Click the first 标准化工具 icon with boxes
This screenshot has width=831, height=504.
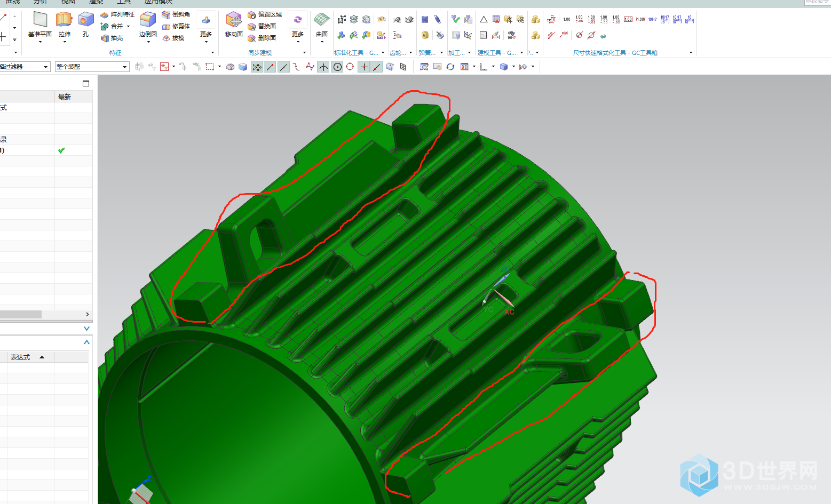(x=342, y=20)
